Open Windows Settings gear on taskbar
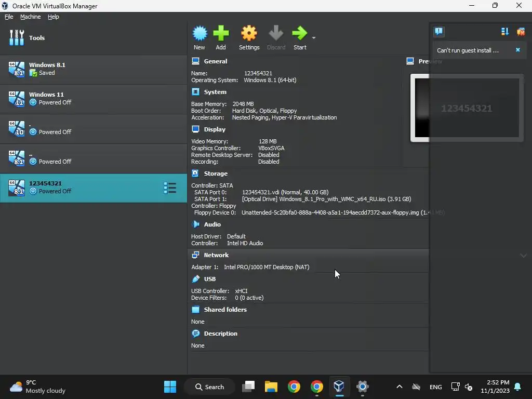The height and width of the screenshot is (399, 532). pos(362,387)
